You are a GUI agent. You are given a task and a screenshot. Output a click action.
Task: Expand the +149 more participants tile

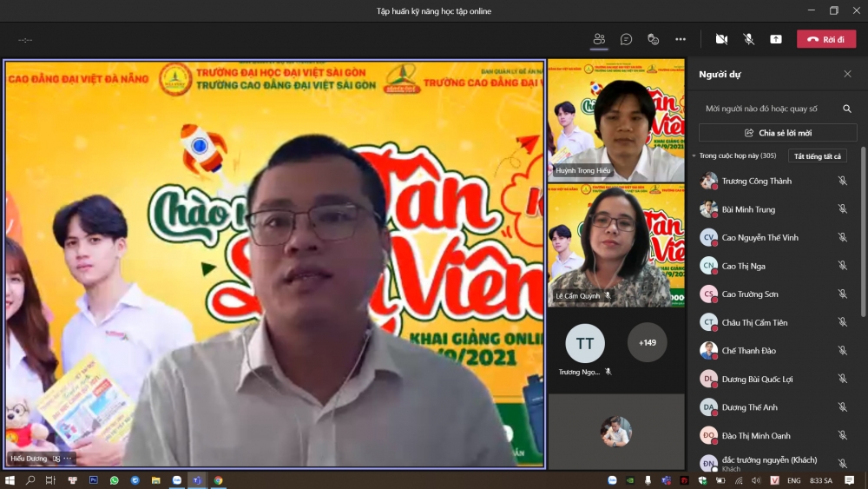pos(647,342)
